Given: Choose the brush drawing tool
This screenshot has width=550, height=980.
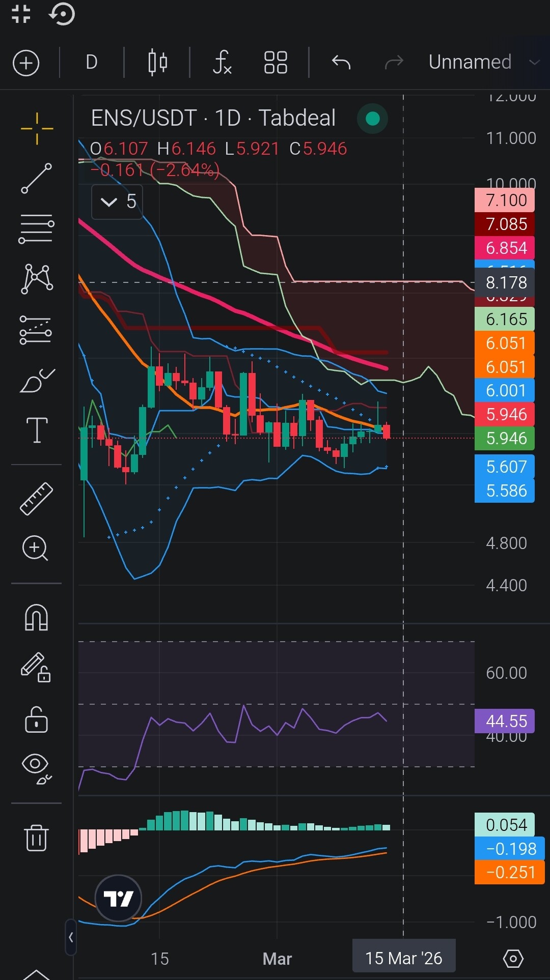Looking at the screenshot, I should point(37,380).
